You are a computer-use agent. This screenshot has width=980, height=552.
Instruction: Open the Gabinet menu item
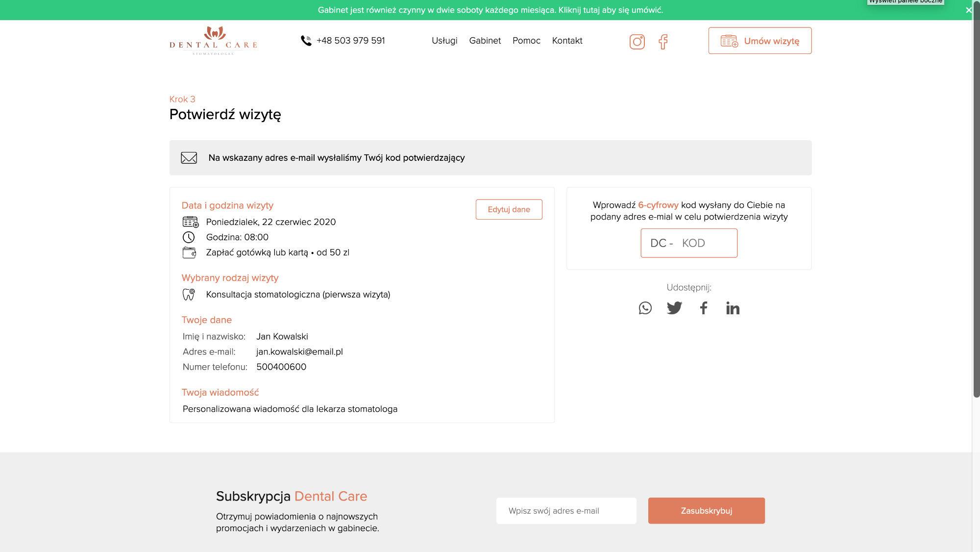[x=485, y=41]
